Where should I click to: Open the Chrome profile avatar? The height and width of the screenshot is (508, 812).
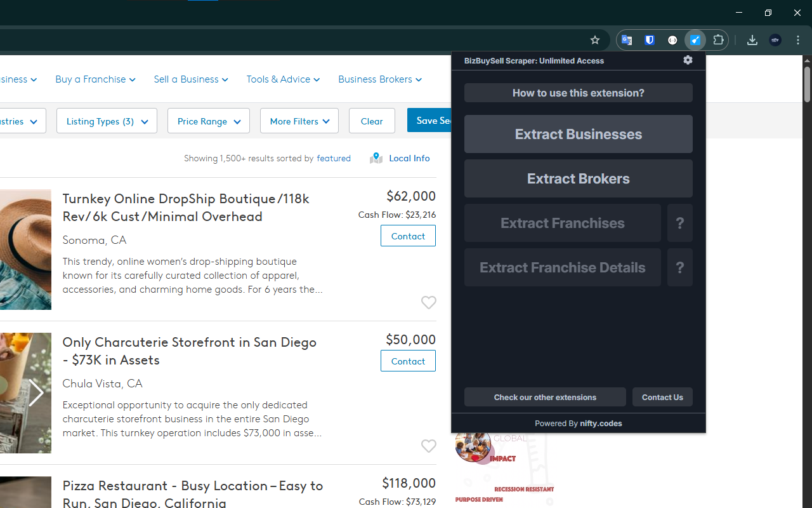click(775, 40)
